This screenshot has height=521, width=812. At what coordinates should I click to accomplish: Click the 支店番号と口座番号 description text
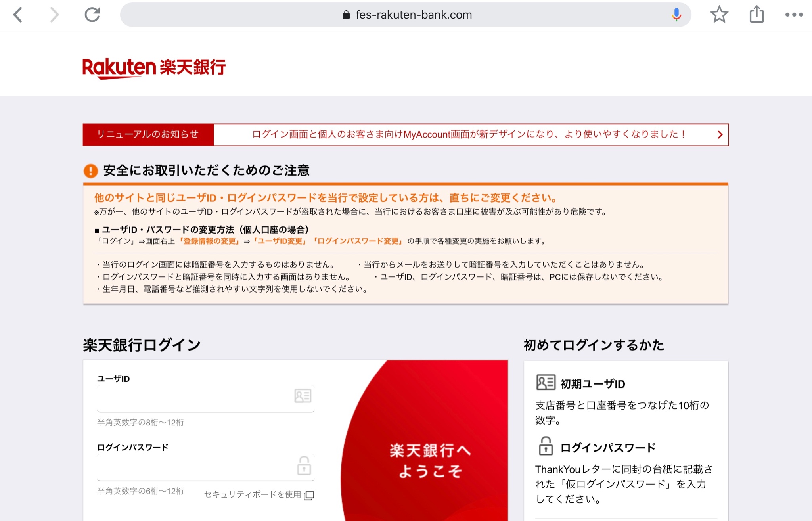(622, 413)
